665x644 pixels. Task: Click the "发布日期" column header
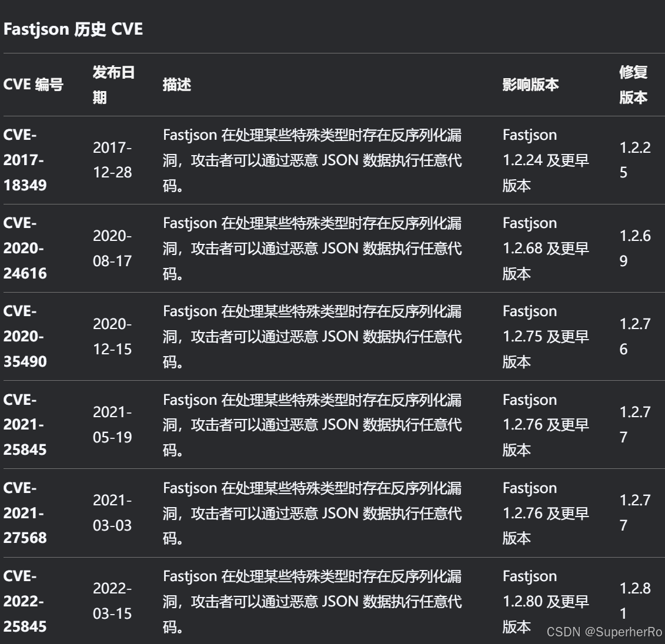point(113,85)
